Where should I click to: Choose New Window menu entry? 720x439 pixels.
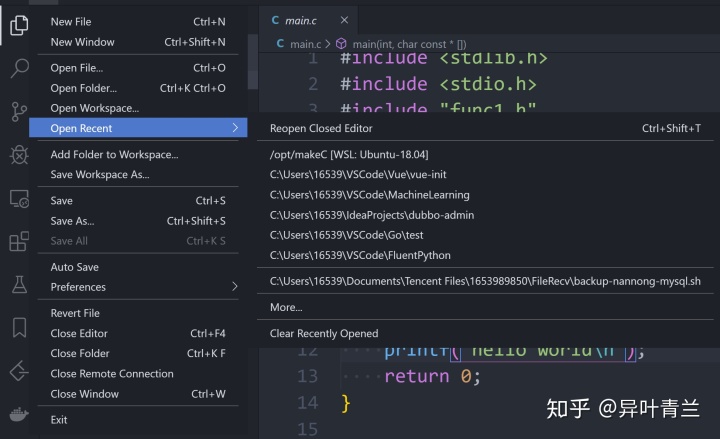[x=138, y=42]
